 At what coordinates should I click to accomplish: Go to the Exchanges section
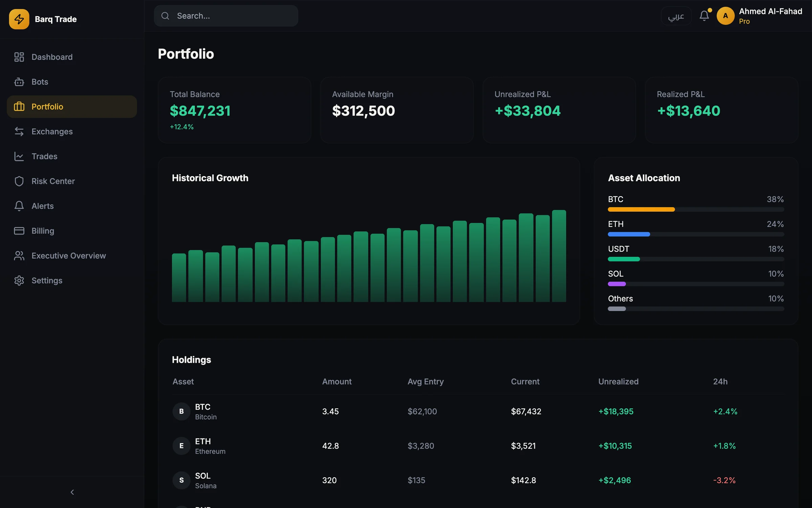72,131
